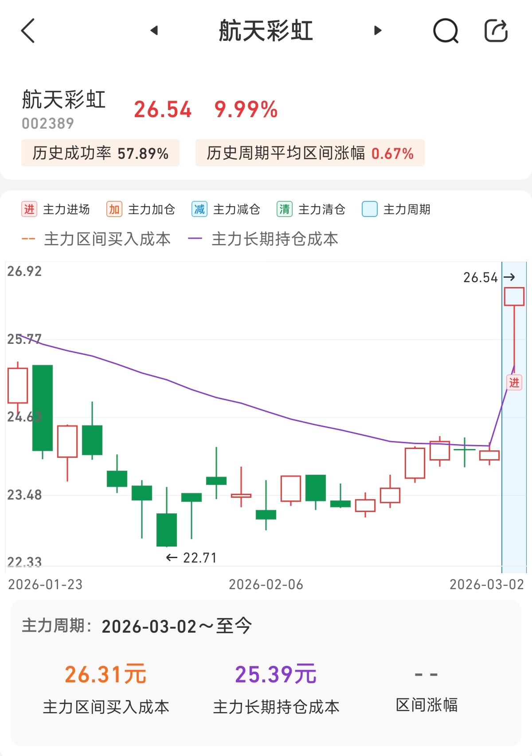The height and width of the screenshot is (756, 532).
Task: Open the search magnifier icon
Action: click(445, 31)
